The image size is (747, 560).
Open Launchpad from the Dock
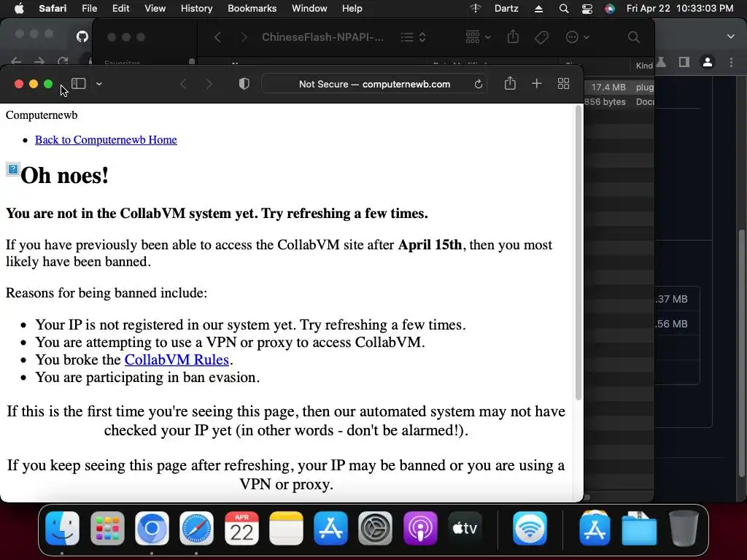pyautogui.click(x=107, y=528)
